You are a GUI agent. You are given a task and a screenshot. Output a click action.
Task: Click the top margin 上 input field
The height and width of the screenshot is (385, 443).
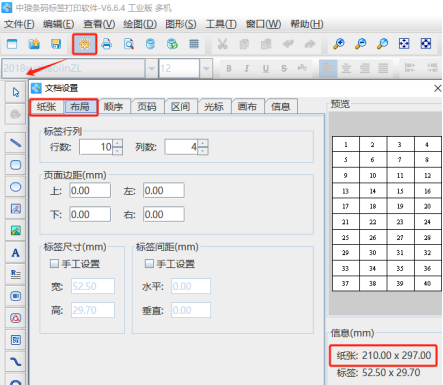(x=90, y=191)
